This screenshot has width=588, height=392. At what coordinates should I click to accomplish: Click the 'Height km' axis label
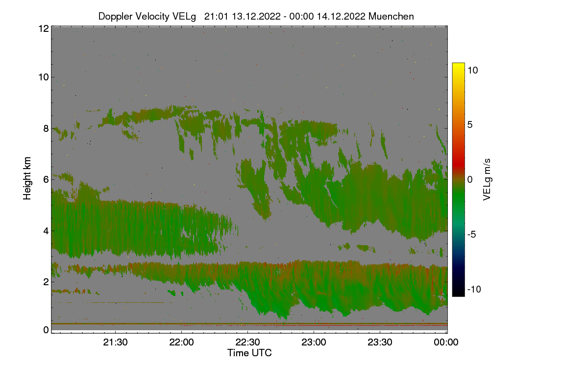(x=27, y=178)
